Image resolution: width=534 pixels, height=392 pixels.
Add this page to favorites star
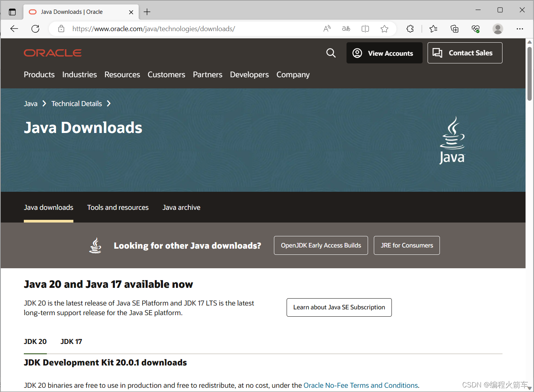385,29
